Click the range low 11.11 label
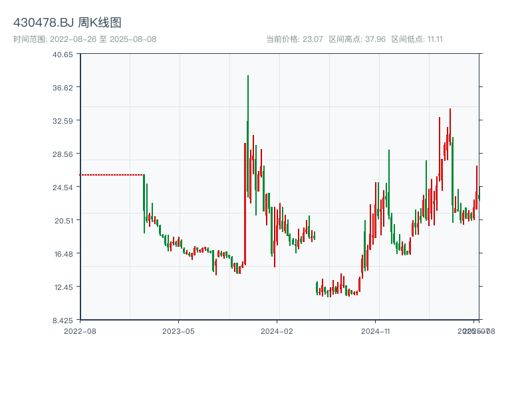This screenshot has height=399, width=532. pos(417,39)
